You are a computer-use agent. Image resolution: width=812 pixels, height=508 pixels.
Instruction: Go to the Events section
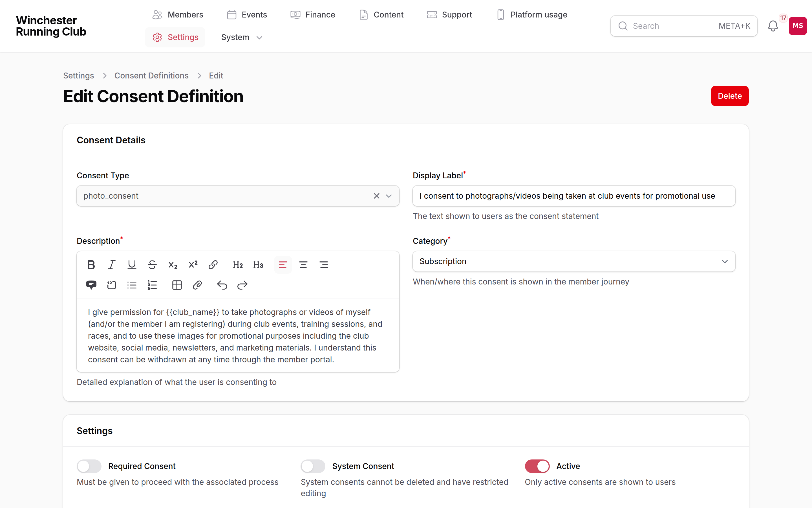click(247, 15)
